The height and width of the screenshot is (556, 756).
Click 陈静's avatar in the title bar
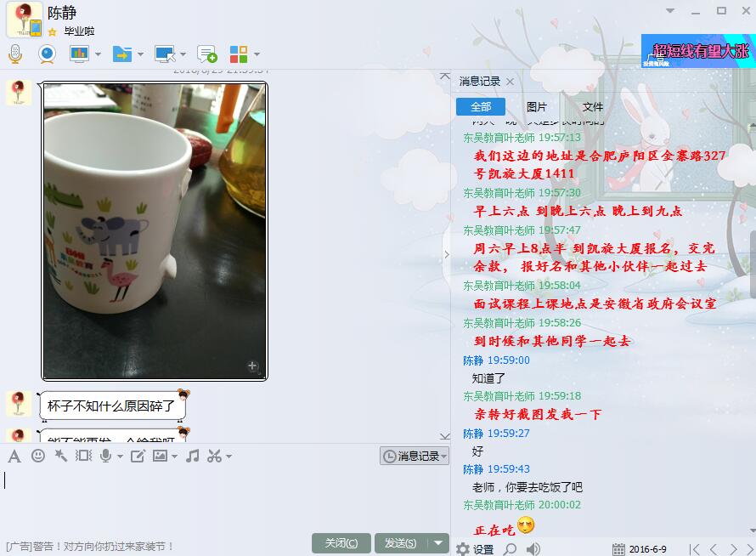pos(24,20)
